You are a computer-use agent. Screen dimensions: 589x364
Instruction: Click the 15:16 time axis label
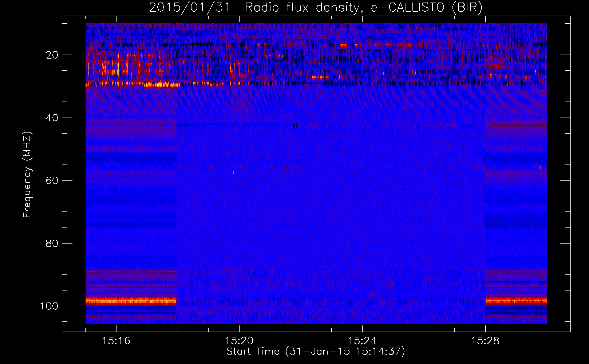[x=116, y=341]
